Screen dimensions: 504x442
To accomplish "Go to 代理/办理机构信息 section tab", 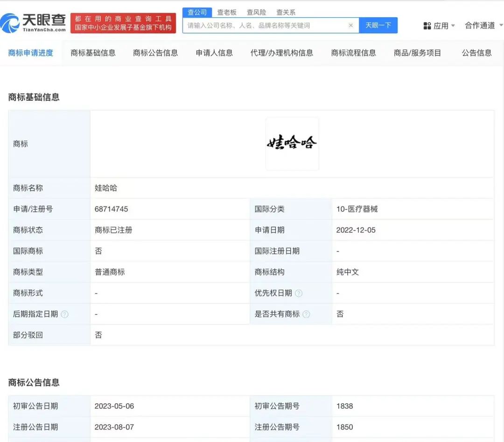I will [x=281, y=53].
